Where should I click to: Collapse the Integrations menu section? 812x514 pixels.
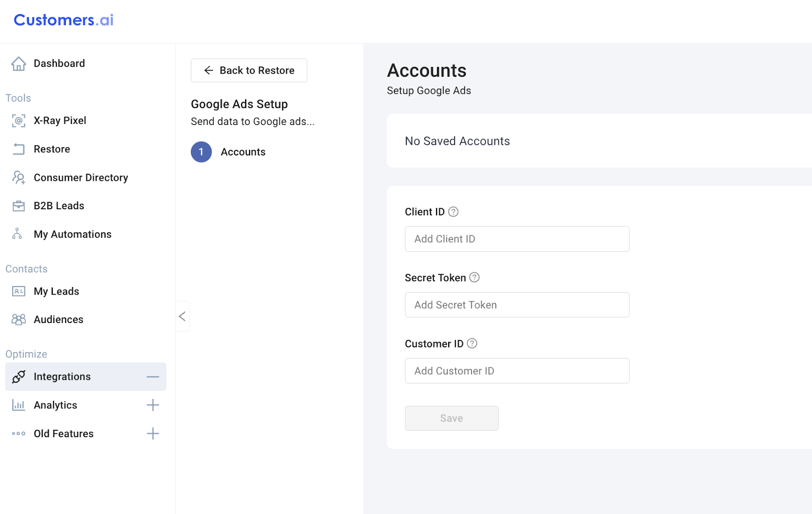(153, 377)
